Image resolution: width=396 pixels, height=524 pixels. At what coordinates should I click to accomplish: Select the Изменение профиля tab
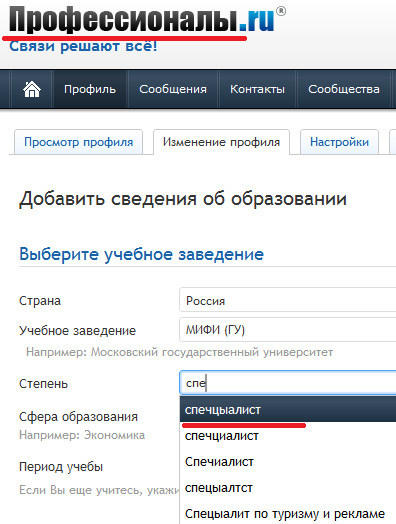pos(221,142)
